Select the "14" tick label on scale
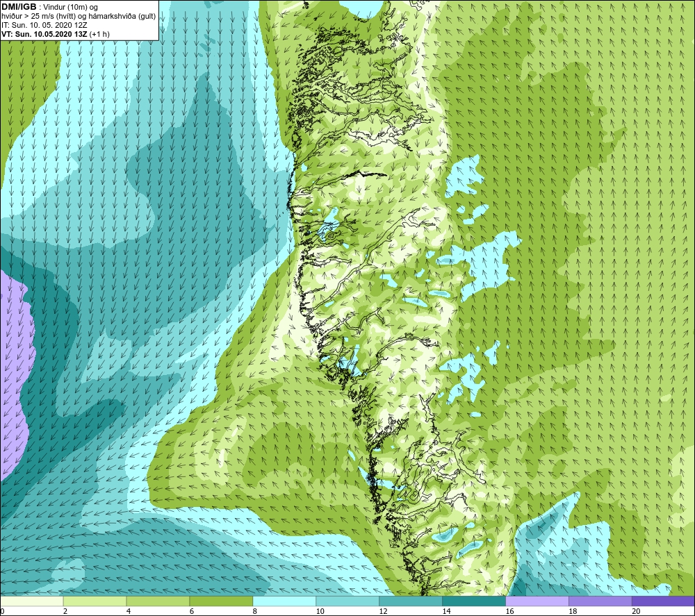The image size is (695, 616). [446, 611]
